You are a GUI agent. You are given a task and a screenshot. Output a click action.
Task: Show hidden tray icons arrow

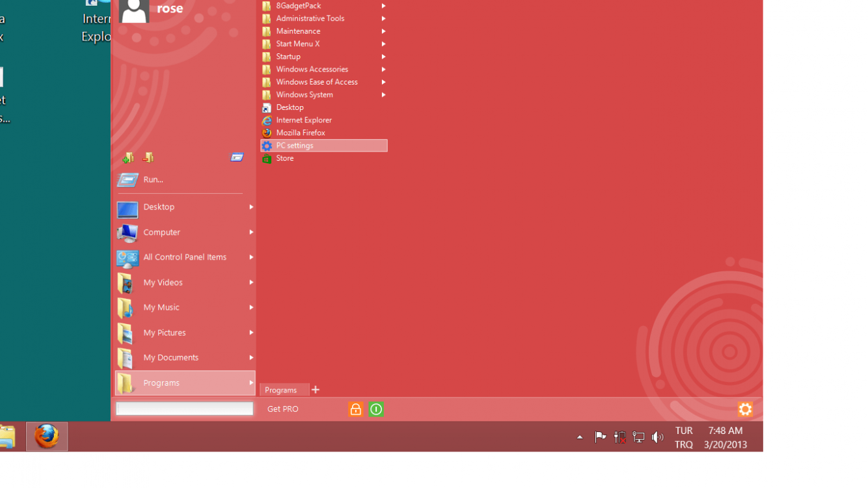click(x=580, y=437)
